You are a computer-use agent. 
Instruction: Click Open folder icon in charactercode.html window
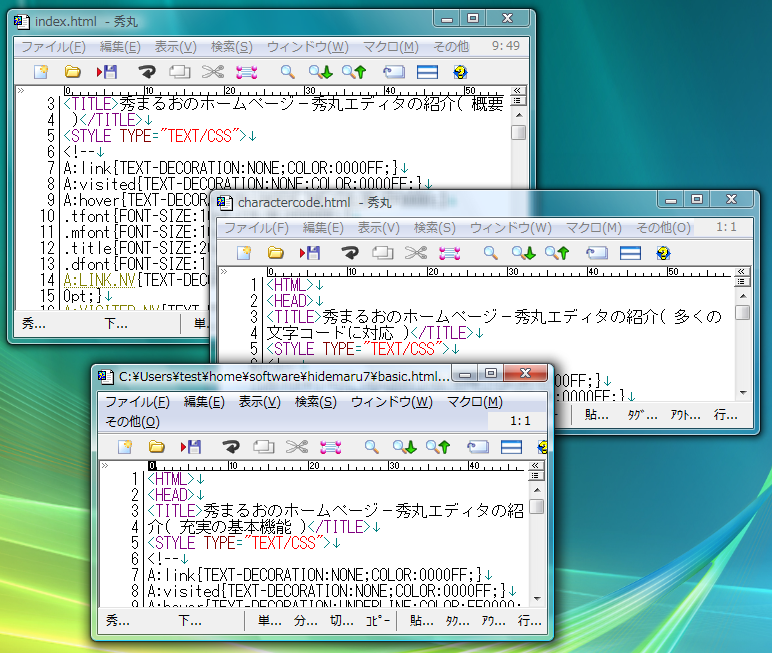[x=276, y=253]
